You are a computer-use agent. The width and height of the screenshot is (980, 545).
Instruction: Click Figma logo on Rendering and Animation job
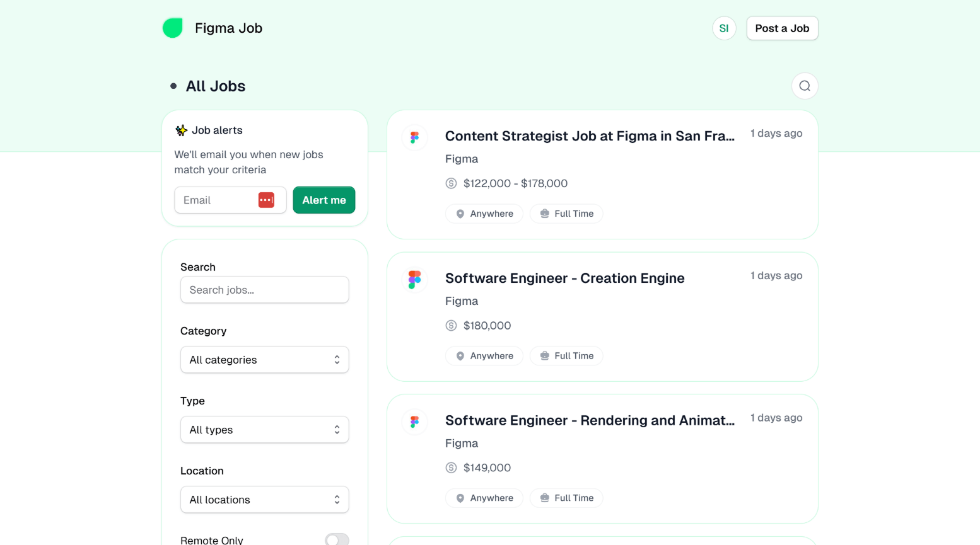pos(414,422)
